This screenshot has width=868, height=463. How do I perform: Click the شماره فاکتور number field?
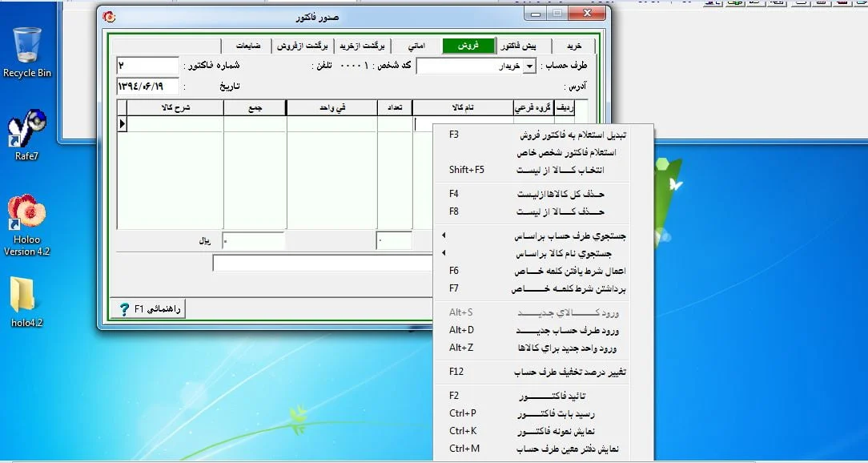148,66
